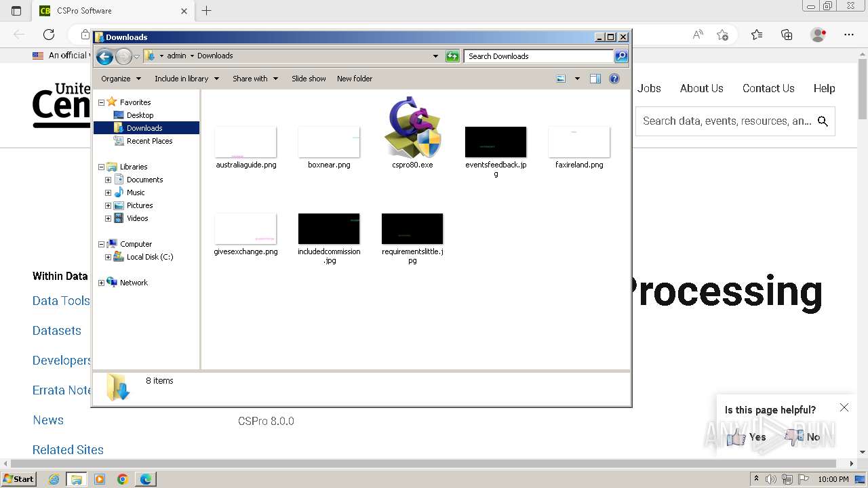Click the Explorer help icon

(x=614, y=79)
